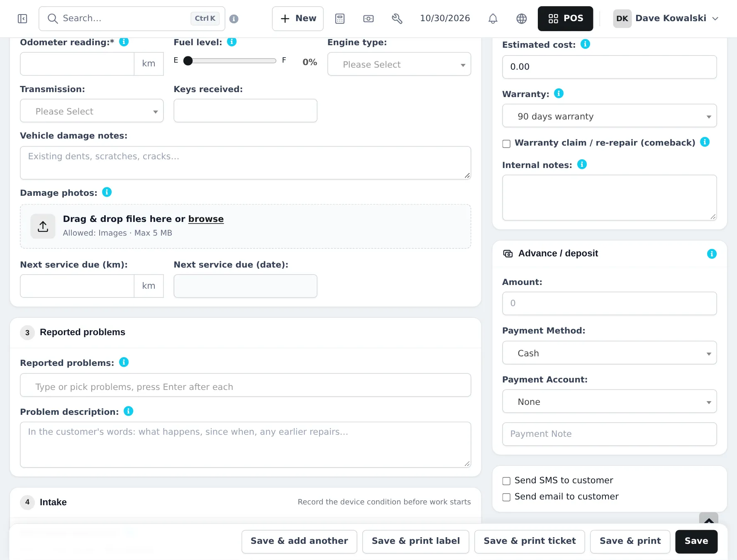Screen dimensions: 737x560
Task: Show info for Advance / deposit
Action: (712, 254)
